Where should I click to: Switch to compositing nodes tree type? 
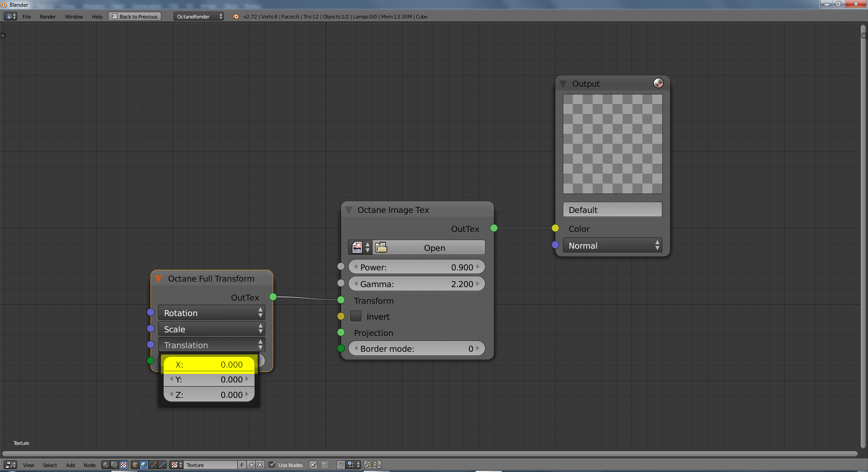114,465
